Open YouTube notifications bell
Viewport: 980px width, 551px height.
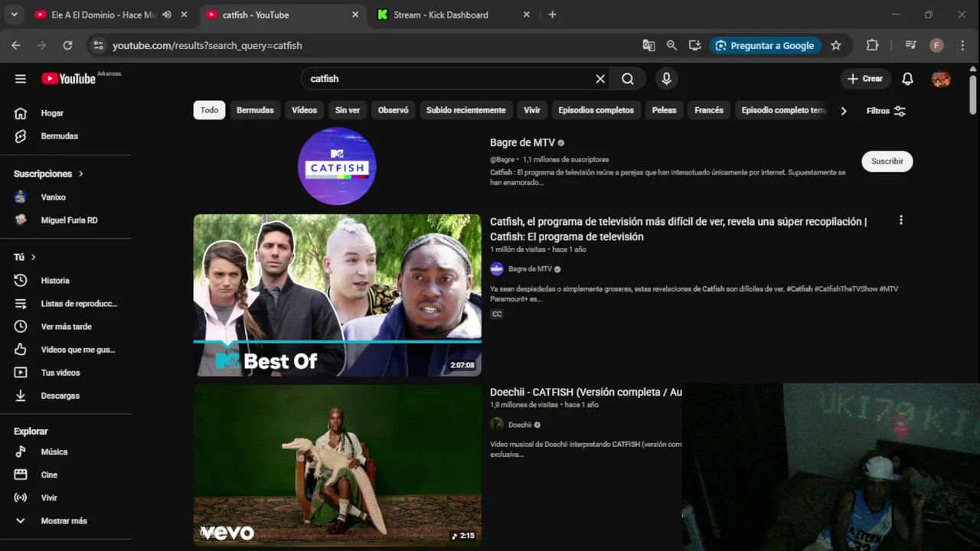tap(907, 79)
